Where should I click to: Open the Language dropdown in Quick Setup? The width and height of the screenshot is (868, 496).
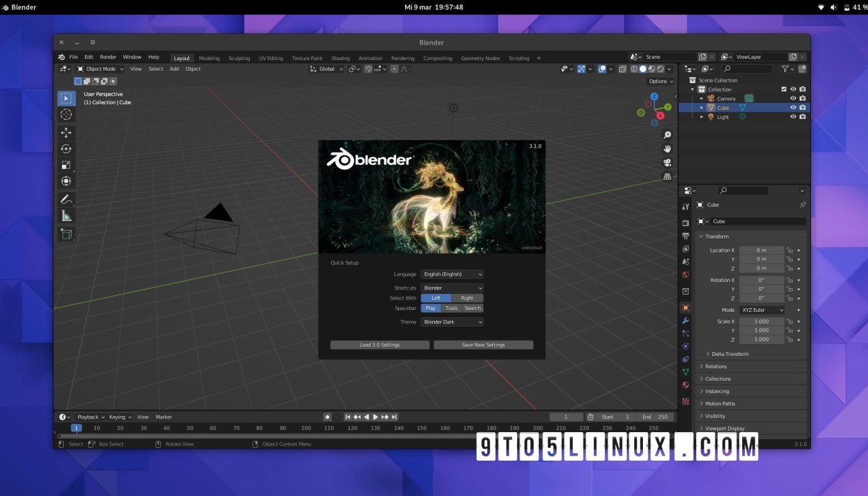click(452, 274)
